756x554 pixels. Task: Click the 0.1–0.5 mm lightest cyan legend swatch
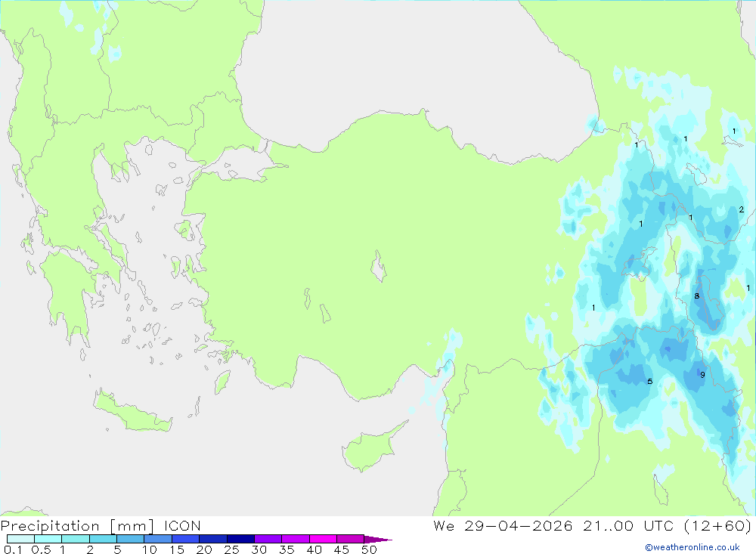[20, 539]
